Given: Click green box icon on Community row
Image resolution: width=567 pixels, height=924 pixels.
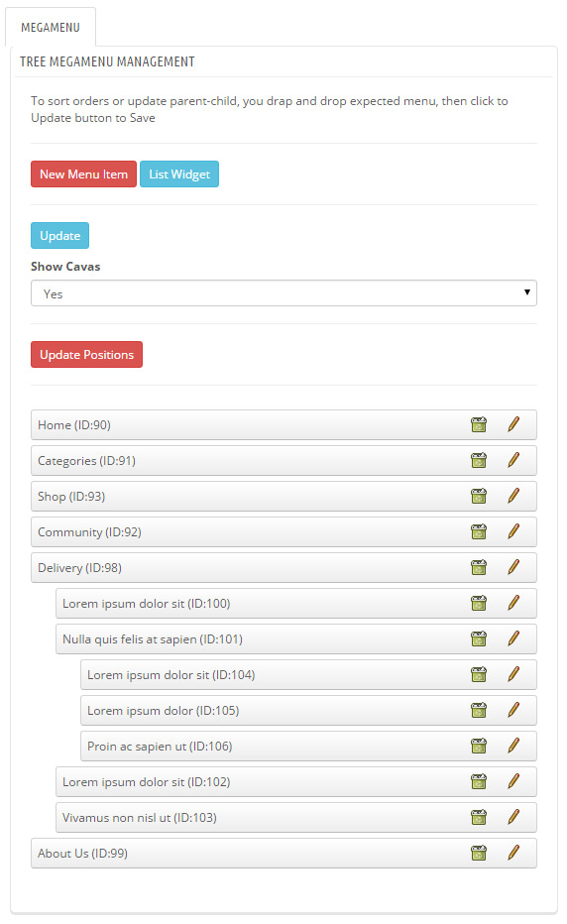Looking at the screenshot, I should pos(479,531).
